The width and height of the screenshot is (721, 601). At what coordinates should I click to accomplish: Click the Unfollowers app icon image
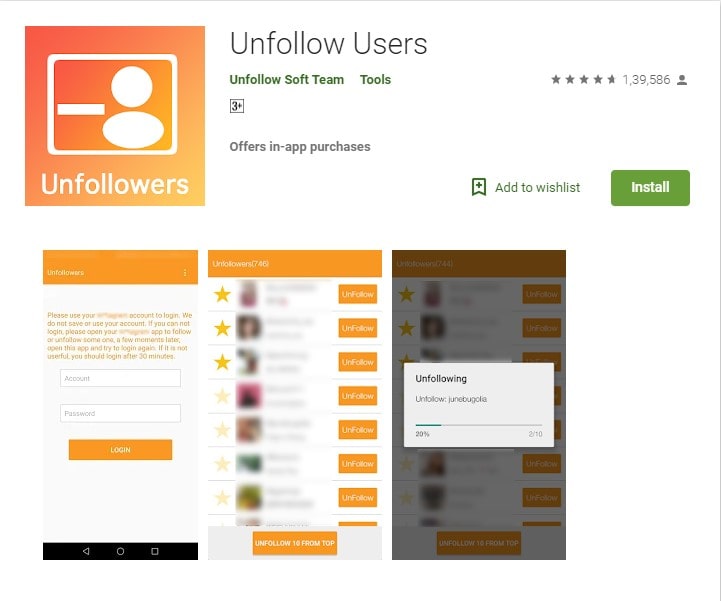[115, 116]
